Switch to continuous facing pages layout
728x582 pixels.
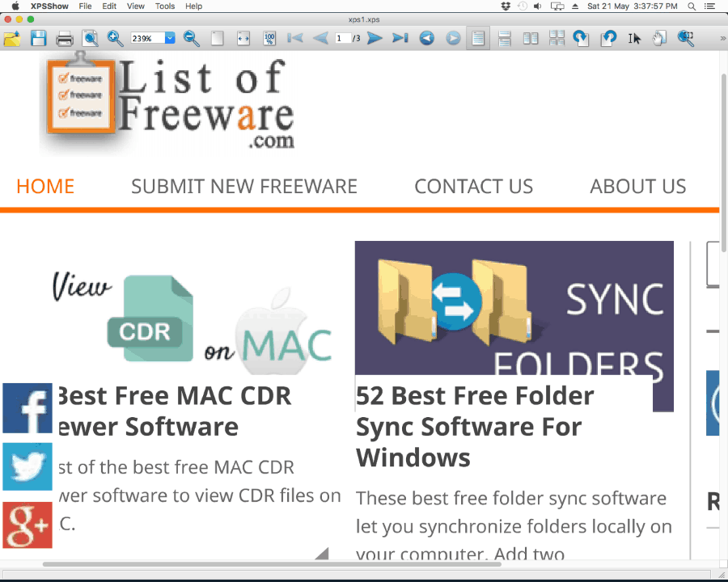(557, 38)
